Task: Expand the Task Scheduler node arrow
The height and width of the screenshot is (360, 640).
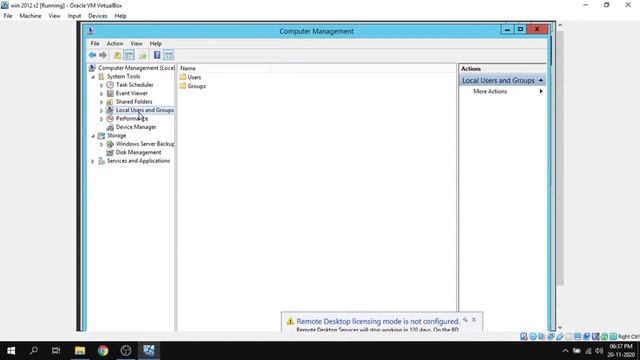Action: click(x=101, y=85)
